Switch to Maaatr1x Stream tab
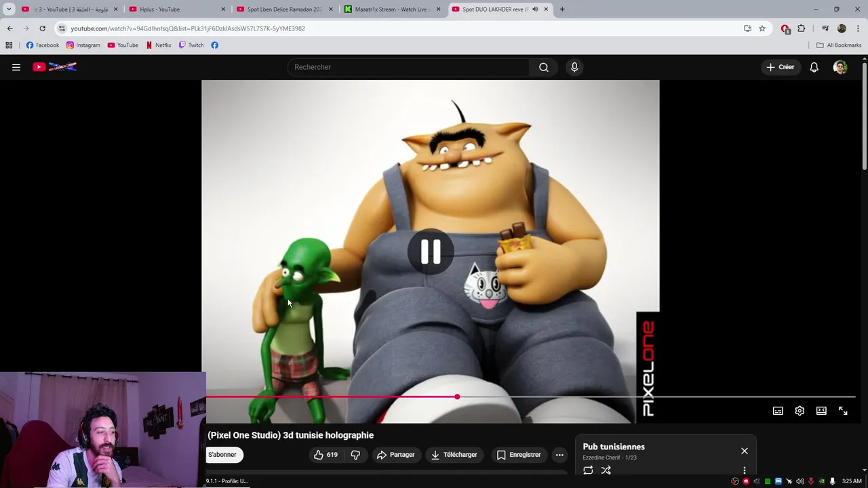The height and width of the screenshot is (488, 868). point(392,9)
